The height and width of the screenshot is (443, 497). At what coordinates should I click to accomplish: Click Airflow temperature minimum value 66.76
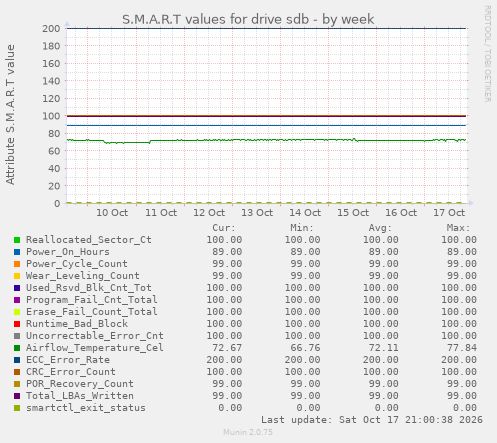click(x=305, y=348)
